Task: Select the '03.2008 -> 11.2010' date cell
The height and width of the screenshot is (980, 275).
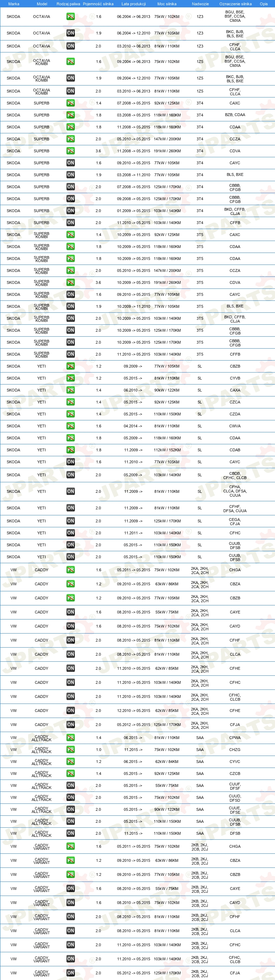Action: pyautogui.click(x=134, y=175)
